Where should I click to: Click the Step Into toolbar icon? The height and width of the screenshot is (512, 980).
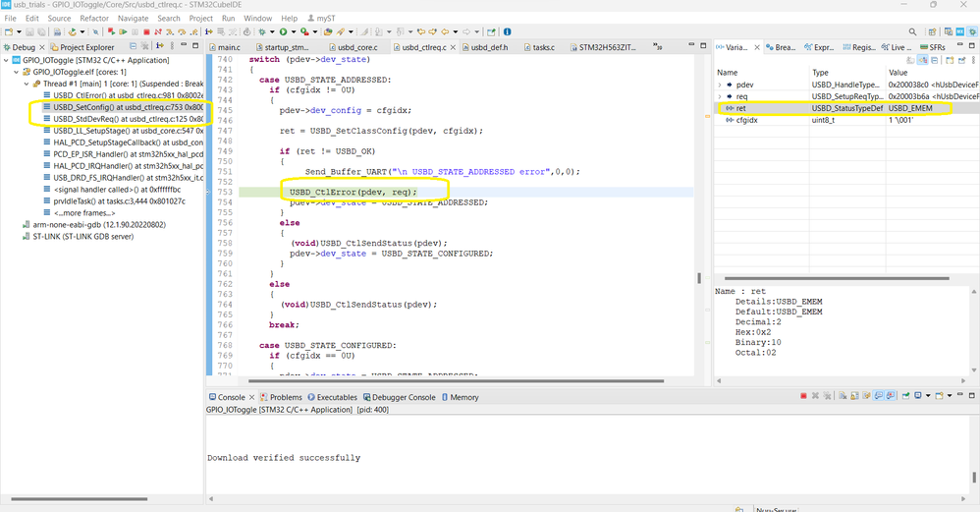(x=169, y=31)
